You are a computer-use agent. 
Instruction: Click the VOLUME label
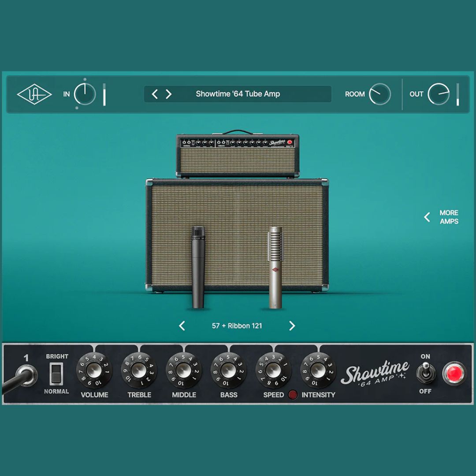tap(94, 394)
